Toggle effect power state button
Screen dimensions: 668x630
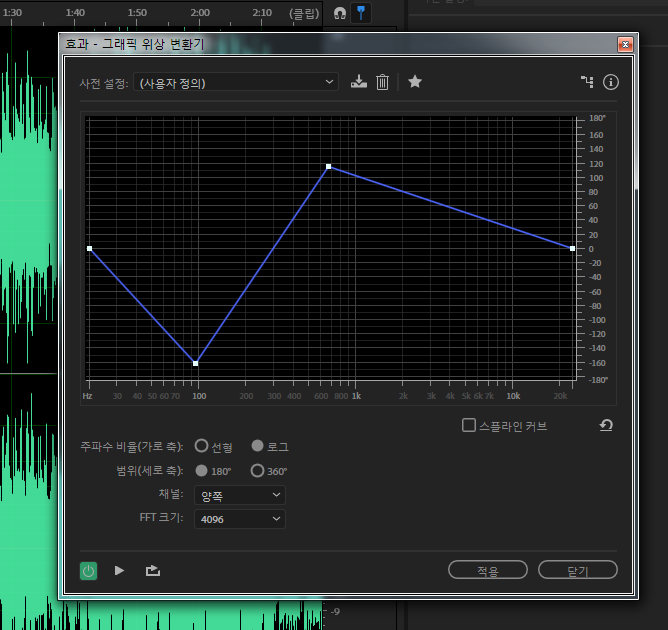tap(89, 571)
